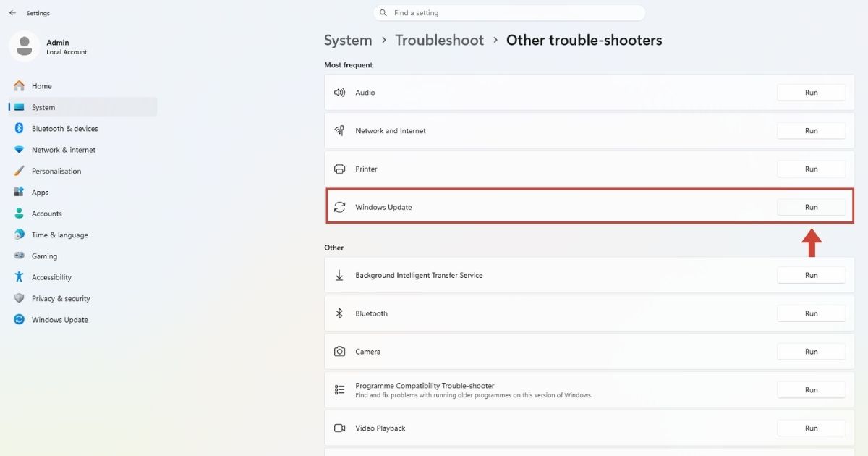Click the back arrow icon in Settings
This screenshot has width=868, height=456.
pyautogui.click(x=12, y=13)
